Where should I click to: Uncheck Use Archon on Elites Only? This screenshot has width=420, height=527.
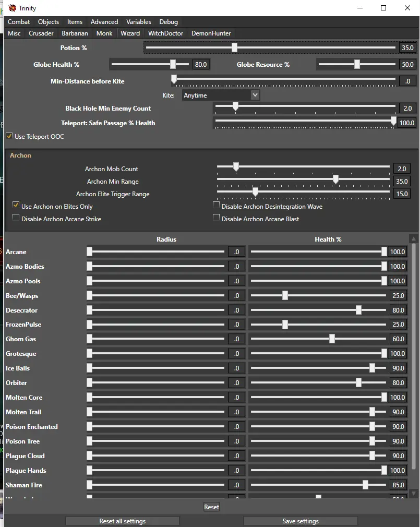point(16,205)
